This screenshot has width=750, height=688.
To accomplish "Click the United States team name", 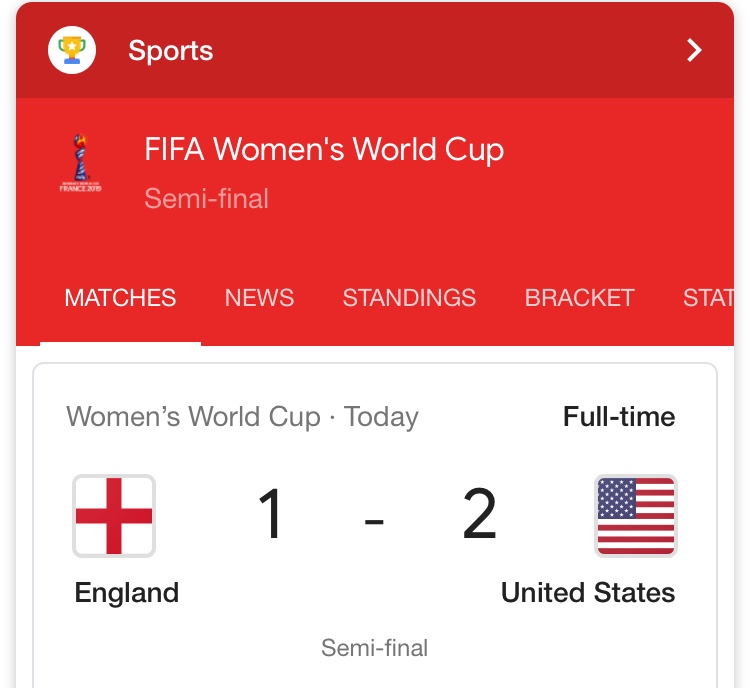I will click(x=588, y=593).
